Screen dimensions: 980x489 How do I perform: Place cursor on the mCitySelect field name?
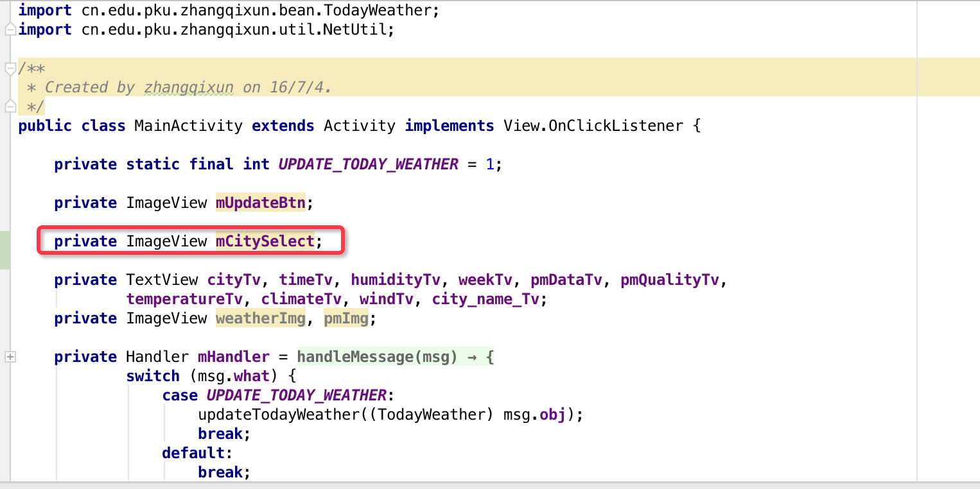[265, 241]
